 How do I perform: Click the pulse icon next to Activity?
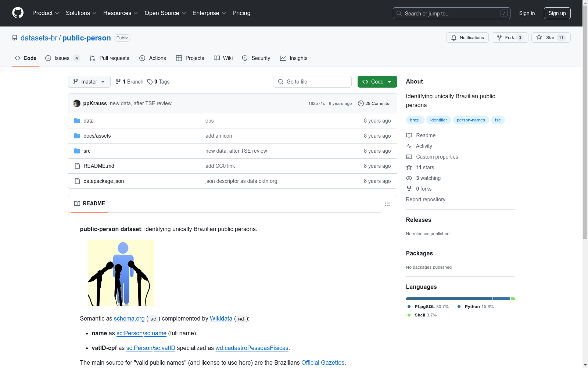(x=409, y=146)
